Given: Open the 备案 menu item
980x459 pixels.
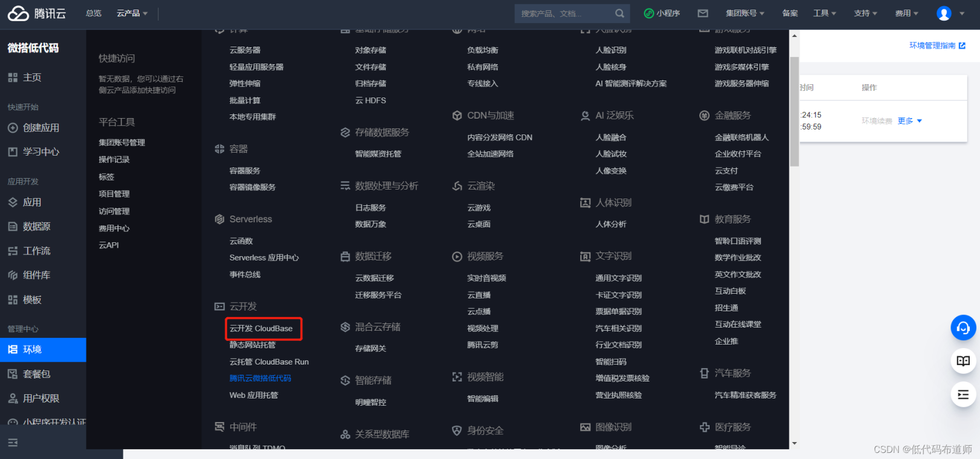Looking at the screenshot, I should (x=790, y=13).
